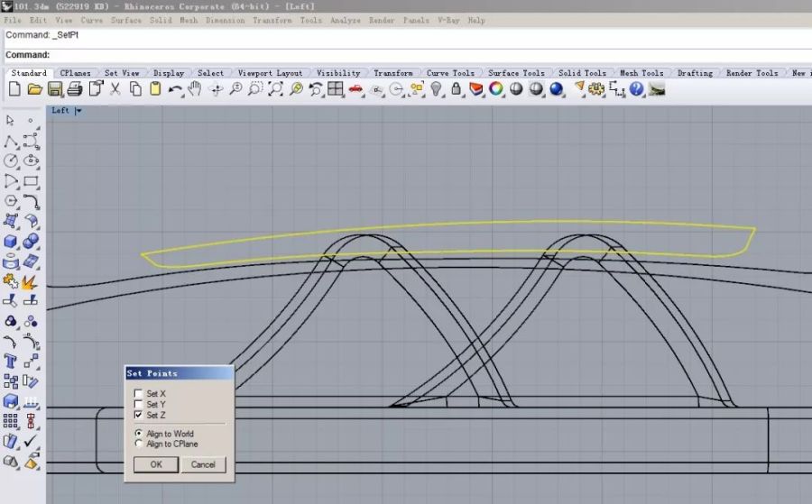Uncheck the Set Z checkbox

(138, 415)
